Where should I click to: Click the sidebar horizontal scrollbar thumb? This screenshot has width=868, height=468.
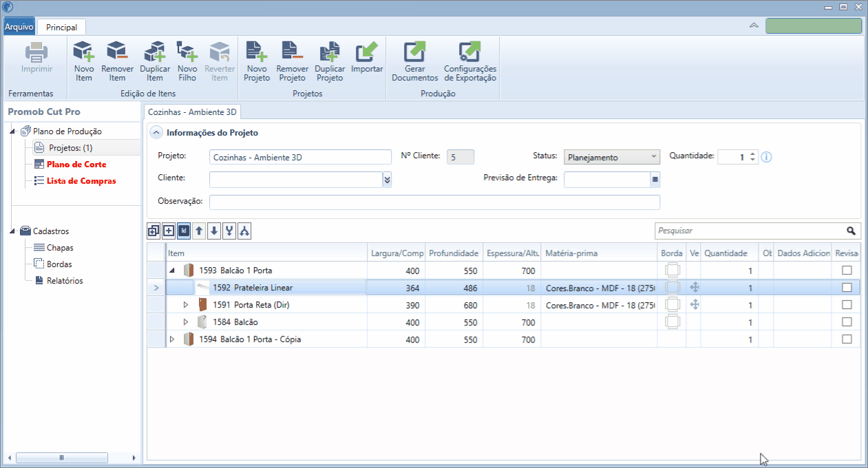(62, 458)
